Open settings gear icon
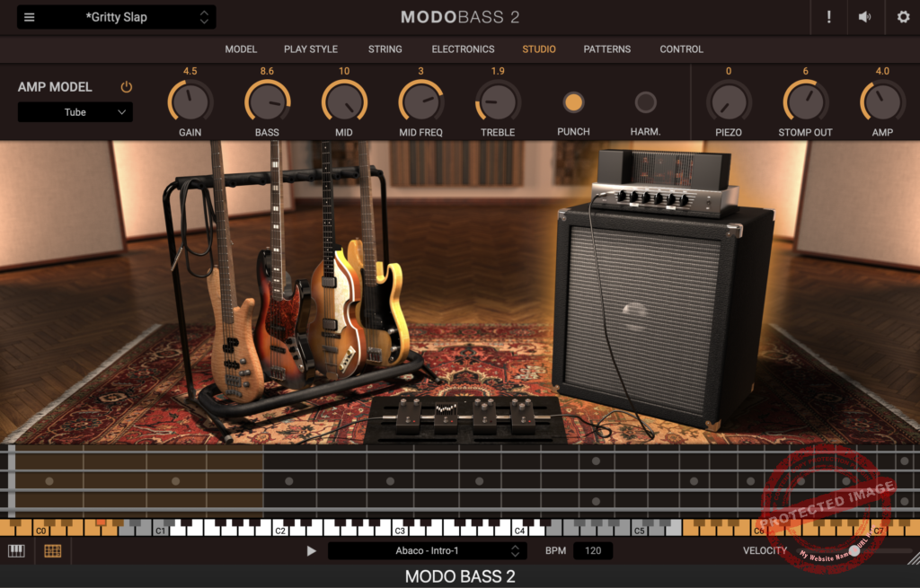920x588 pixels. point(904,17)
